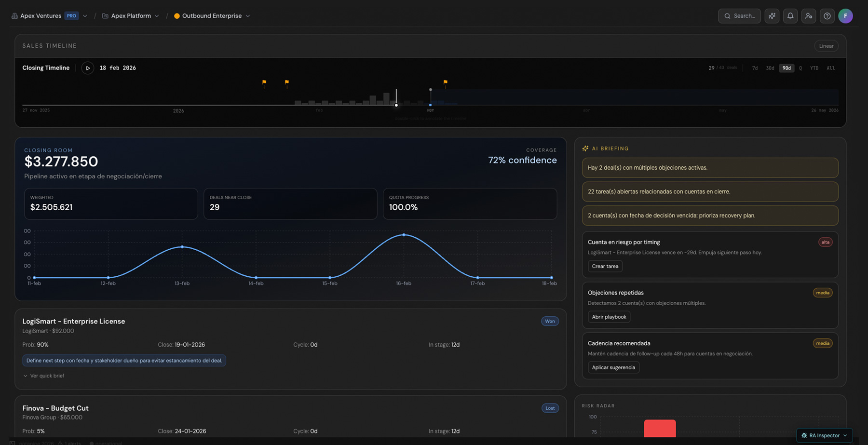The image size is (868, 445).
Task: Click the white timeline playhead handle
Action: 396,105
